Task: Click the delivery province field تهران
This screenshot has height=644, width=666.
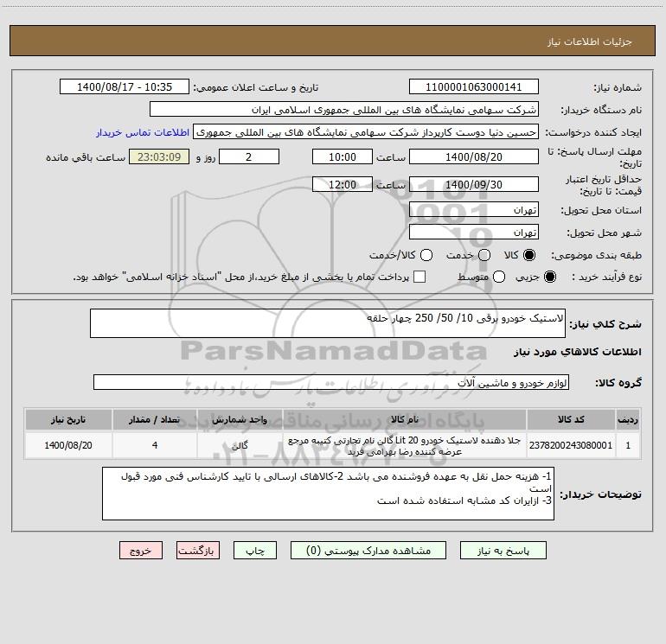Action: coord(474,209)
